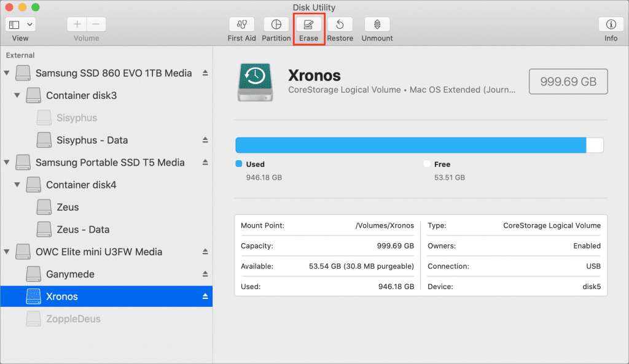Eject the Ganymede volume
The image size is (629, 364).
(206, 274)
